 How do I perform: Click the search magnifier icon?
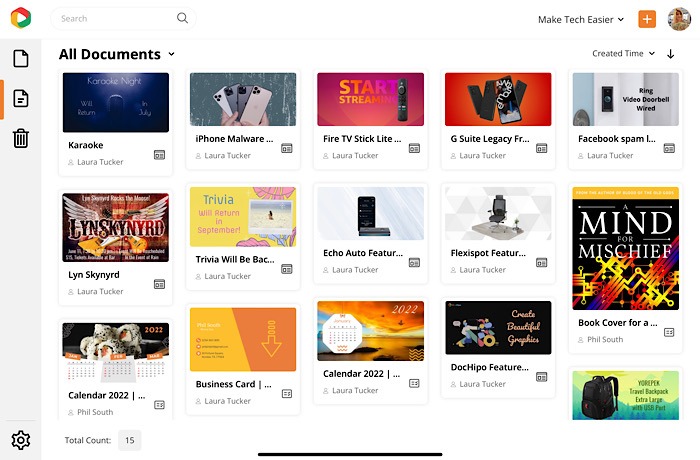pyautogui.click(x=182, y=18)
